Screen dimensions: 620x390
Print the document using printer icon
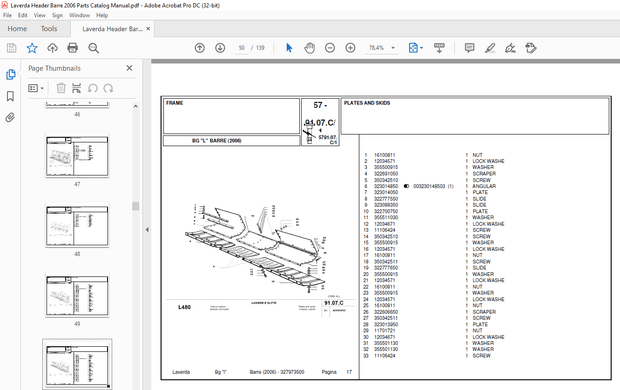(73, 48)
